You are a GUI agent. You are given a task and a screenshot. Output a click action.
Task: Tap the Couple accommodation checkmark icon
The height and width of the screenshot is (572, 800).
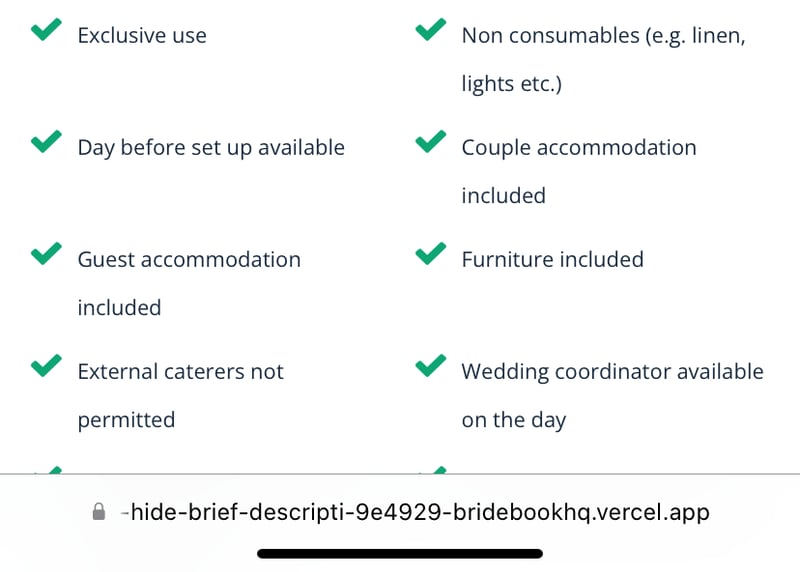[430, 143]
